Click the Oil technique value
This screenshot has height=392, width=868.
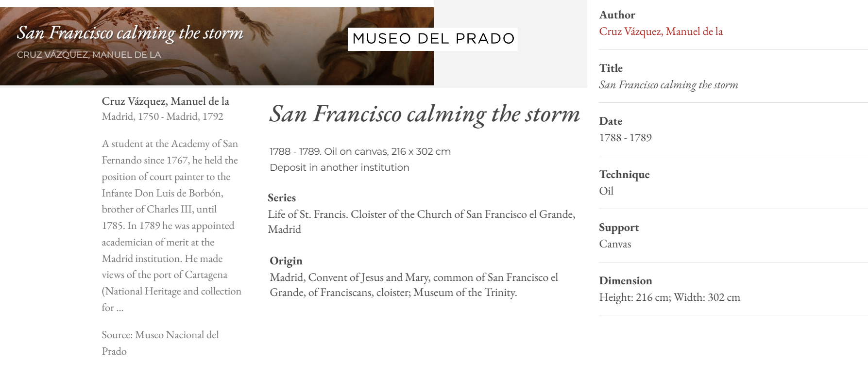[606, 191]
